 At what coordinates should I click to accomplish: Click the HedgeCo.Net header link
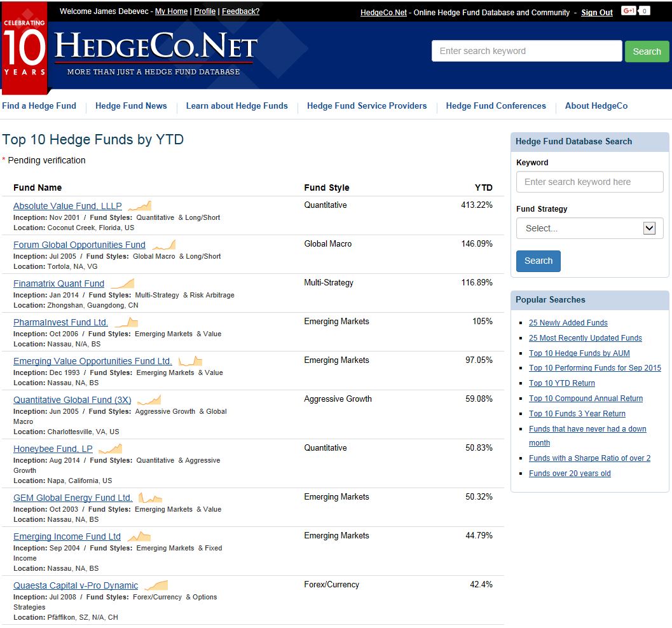pos(383,13)
